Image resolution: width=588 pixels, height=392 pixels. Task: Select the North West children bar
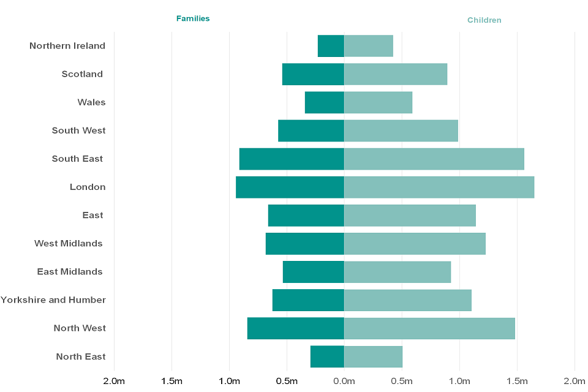429,328
